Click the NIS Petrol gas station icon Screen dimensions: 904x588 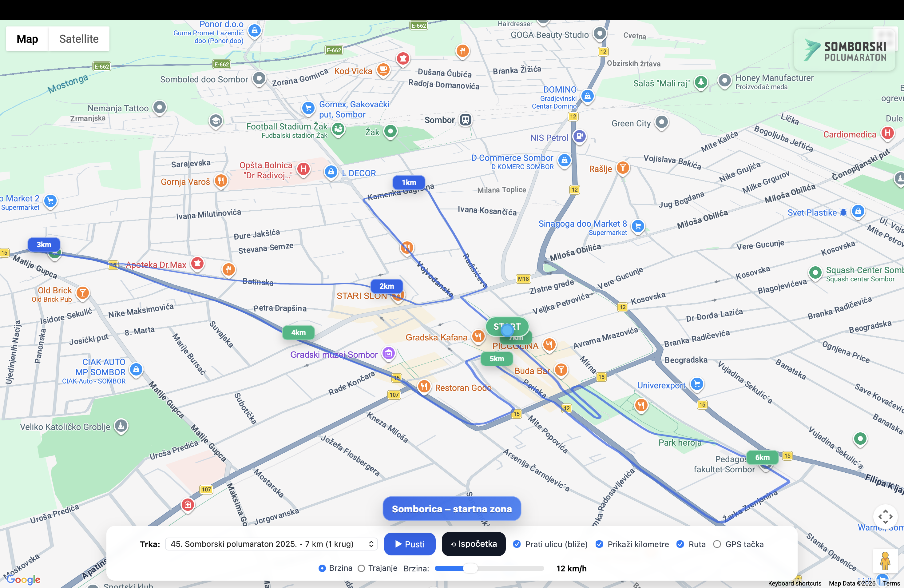[x=579, y=136]
